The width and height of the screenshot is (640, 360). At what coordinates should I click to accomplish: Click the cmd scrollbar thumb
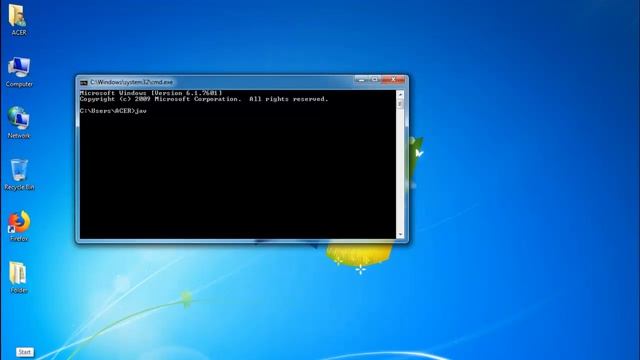pos(400,104)
